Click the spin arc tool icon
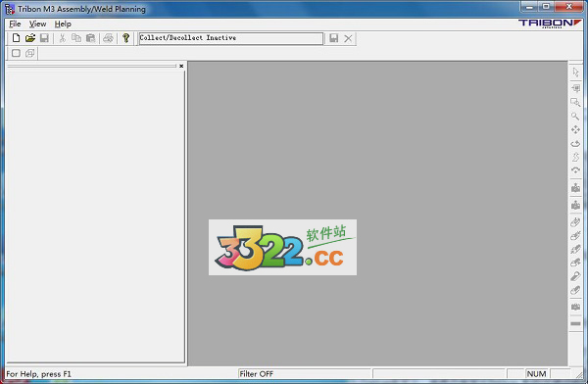Viewport: 588px width, 384px height. click(575, 170)
